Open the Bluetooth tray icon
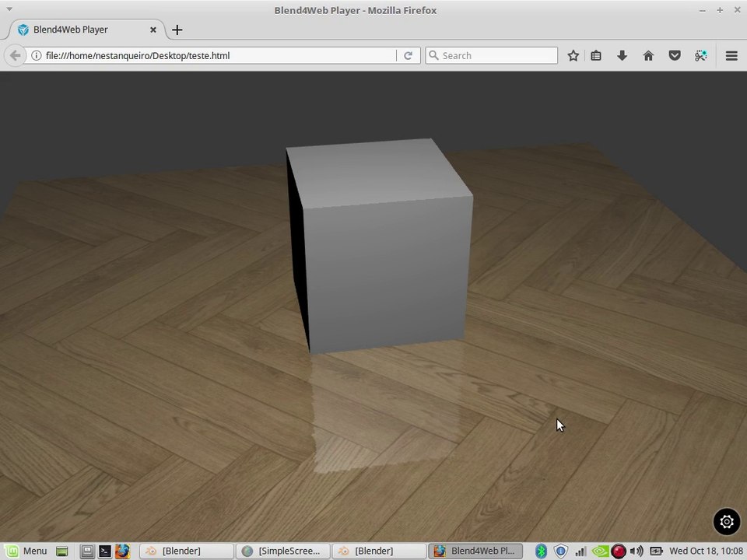This screenshot has height=560, width=747. click(541, 551)
